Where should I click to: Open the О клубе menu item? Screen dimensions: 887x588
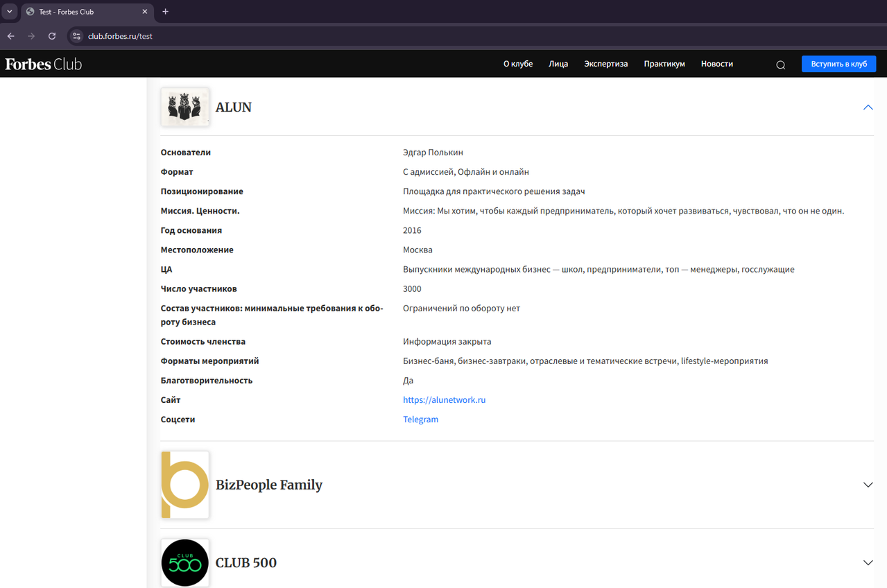pyautogui.click(x=518, y=64)
